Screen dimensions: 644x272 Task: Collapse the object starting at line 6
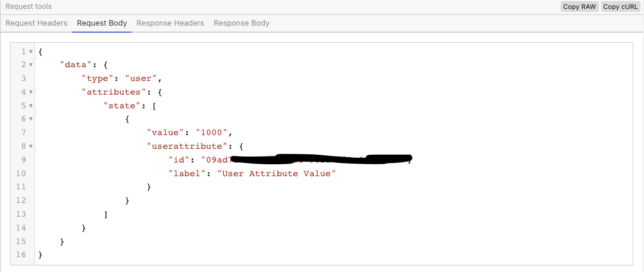pos(30,119)
